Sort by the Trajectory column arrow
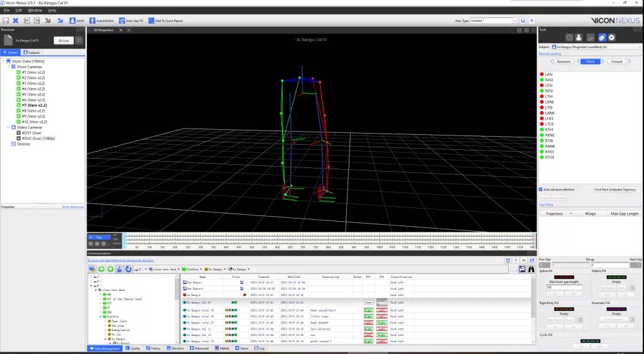This screenshot has height=354, width=644. coord(570,214)
